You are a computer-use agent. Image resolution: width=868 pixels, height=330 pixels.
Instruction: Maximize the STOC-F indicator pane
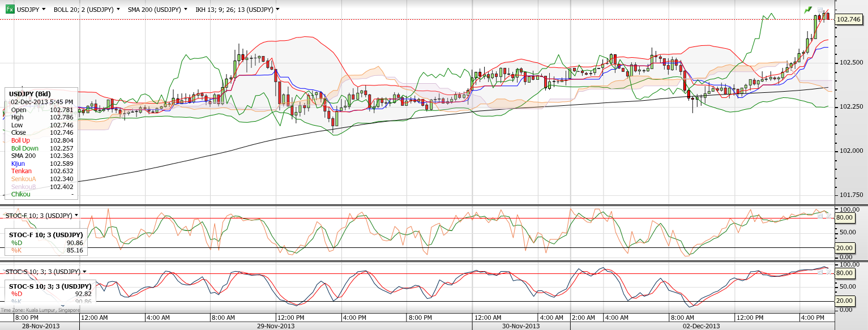(x=820, y=216)
